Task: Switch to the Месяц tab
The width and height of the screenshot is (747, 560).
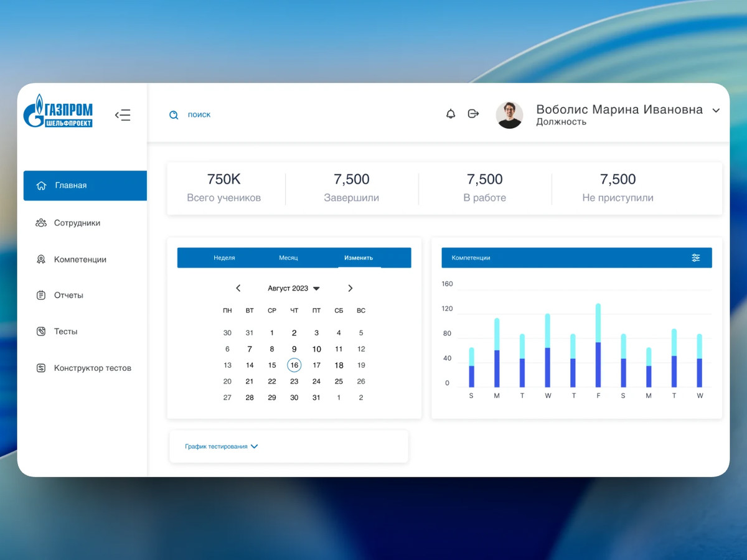Action: (x=288, y=258)
